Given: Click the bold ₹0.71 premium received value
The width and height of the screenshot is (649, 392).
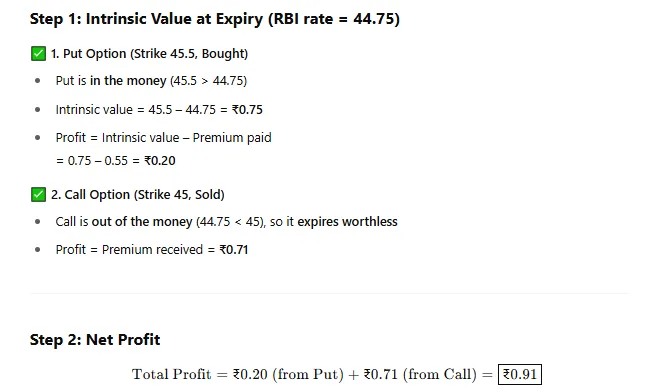Looking at the screenshot, I should pyautogui.click(x=233, y=250).
